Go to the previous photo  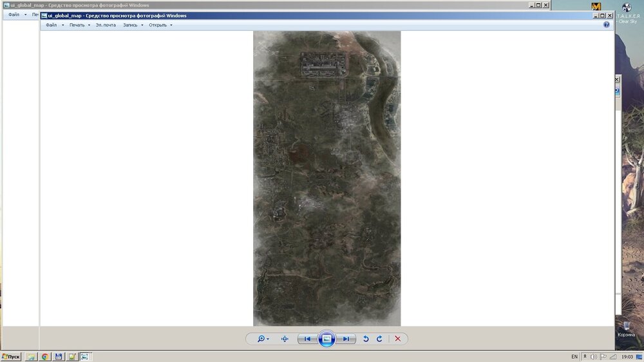[307, 339]
